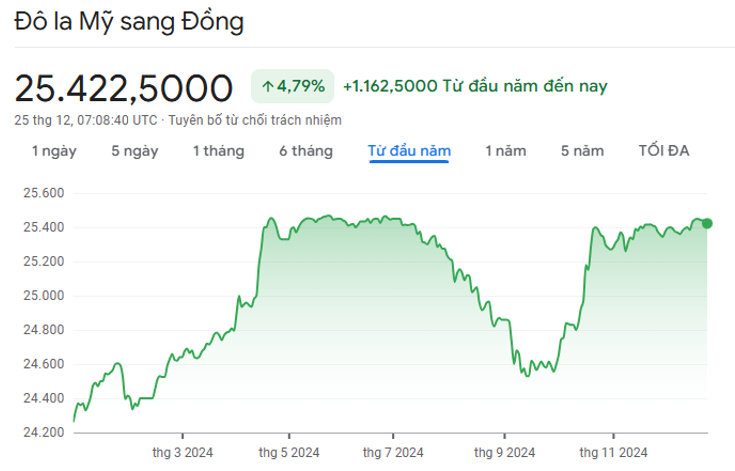Switch to the "1 năm" range
Viewport: 735px width, 471px height.
click(x=505, y=151)
